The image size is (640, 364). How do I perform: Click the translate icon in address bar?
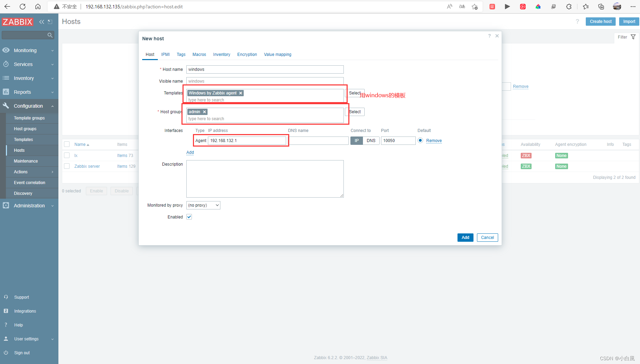(462, 7)
